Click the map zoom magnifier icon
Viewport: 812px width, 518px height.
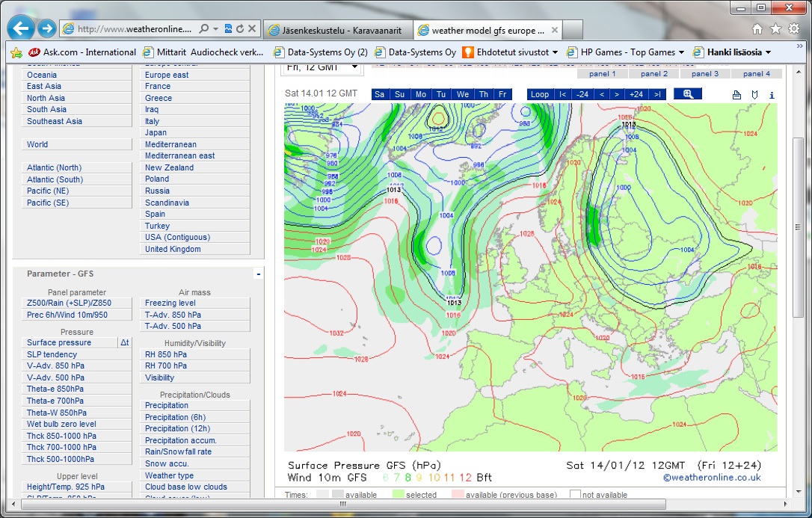pyautogui.click(x=688, y=94)
